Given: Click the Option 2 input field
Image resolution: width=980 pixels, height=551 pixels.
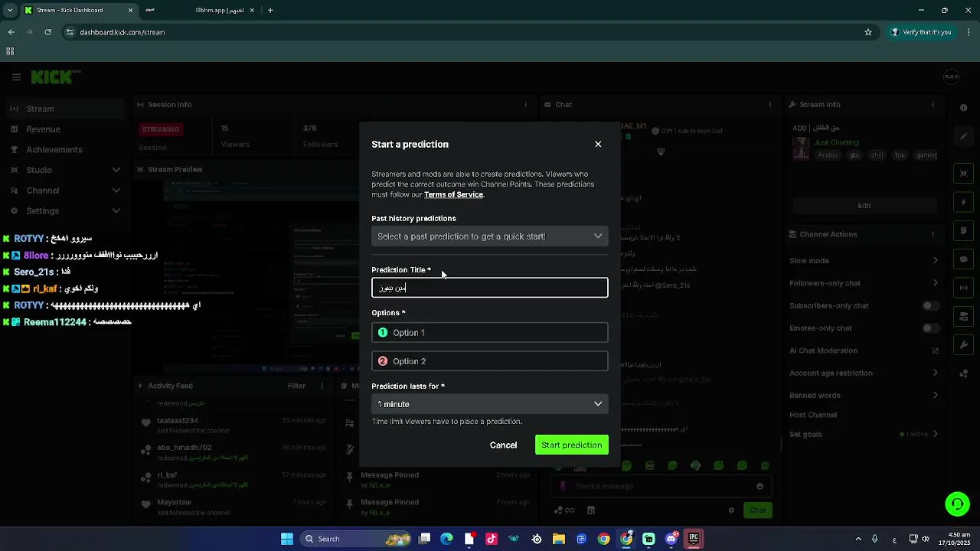Looking at the screenshot, I should pos(490,361).
